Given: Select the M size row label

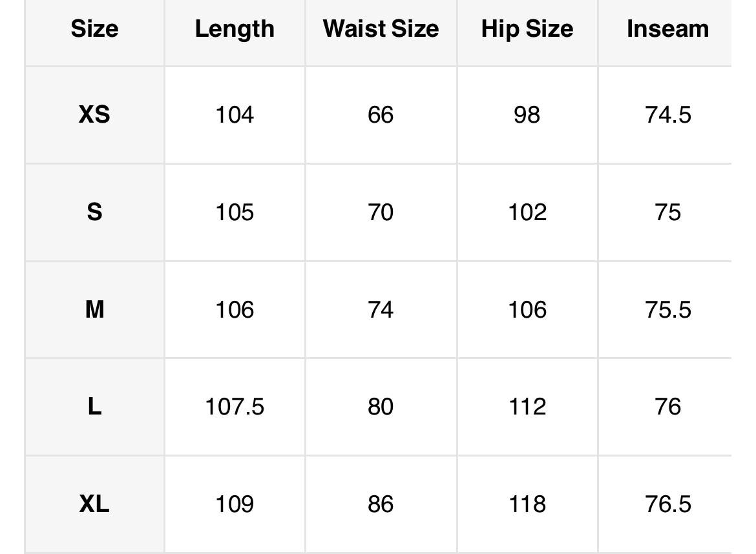Looking at the screenshot, I should tap(94, 310).
